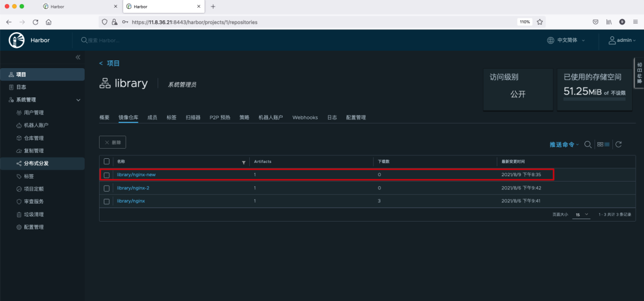
Task: Go to browser home page
Action: coord(48,21)
